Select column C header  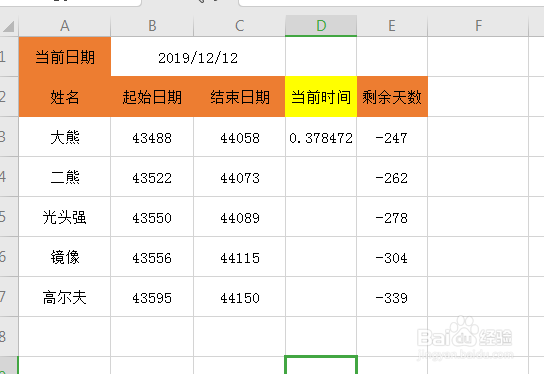(x=239, y=26)
